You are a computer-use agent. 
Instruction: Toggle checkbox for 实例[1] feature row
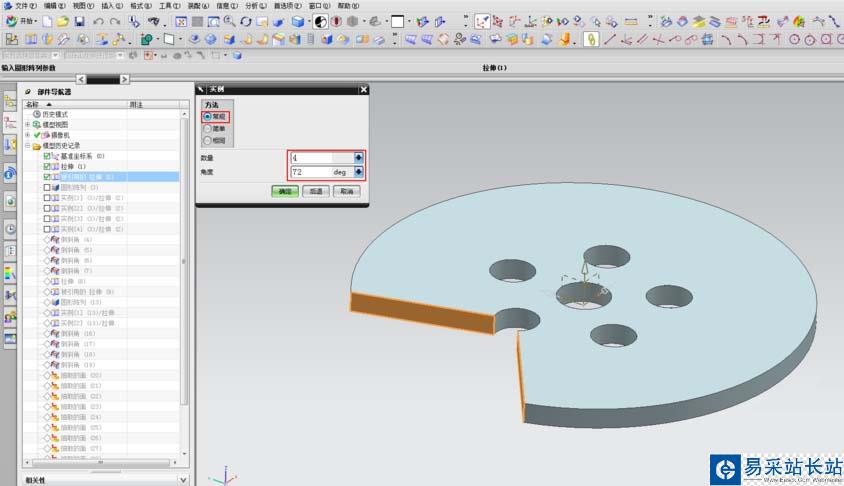click(x=47, y=198)
